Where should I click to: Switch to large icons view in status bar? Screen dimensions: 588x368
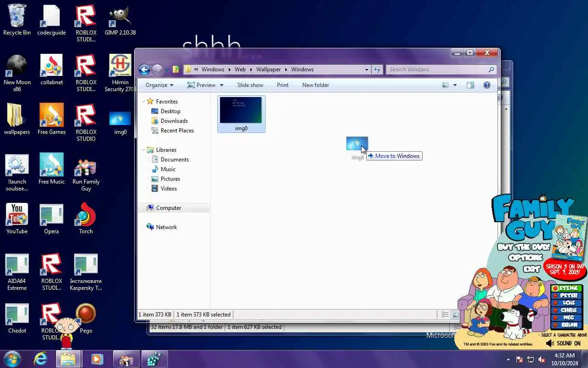click(455, 315)
